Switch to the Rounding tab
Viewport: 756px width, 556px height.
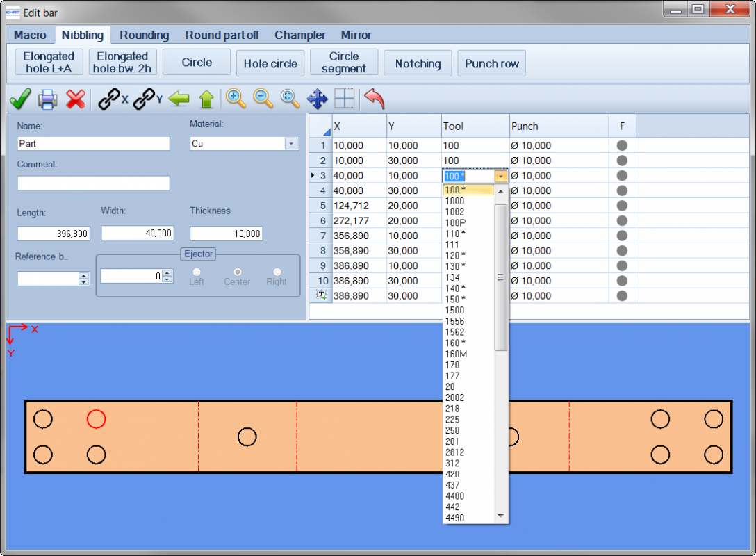coord(144,35)
